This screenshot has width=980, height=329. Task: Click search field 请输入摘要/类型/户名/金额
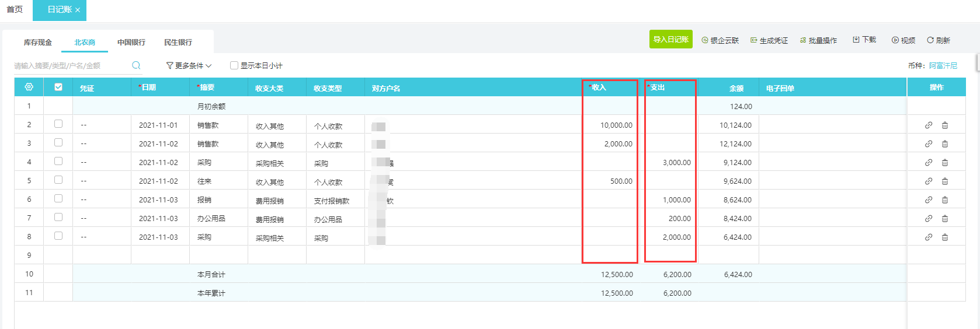click(x=71, y=66)
